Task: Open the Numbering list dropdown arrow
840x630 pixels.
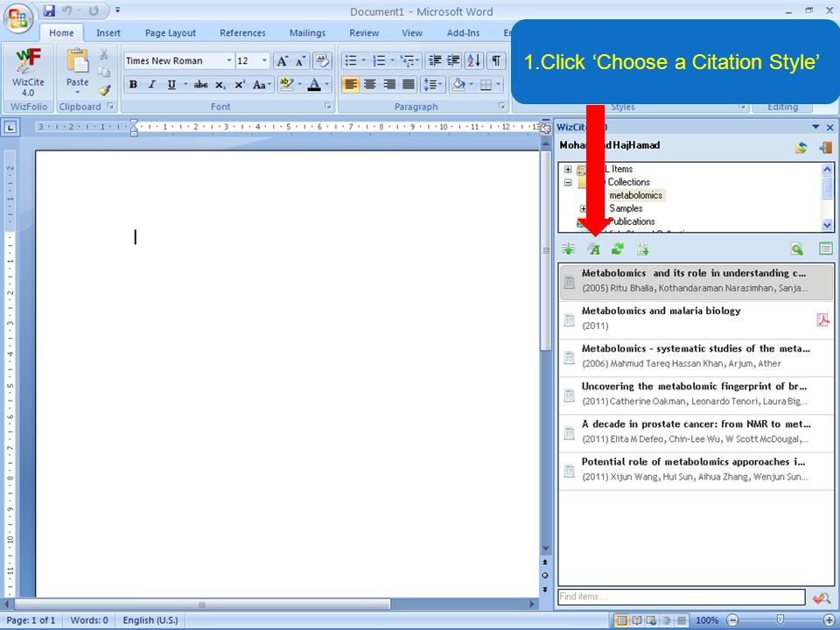Action: pos(393,60)
